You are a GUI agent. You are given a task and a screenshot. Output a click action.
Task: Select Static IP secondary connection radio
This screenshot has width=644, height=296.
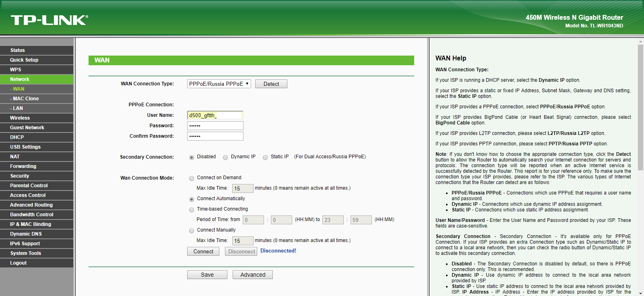click(265, 157)
